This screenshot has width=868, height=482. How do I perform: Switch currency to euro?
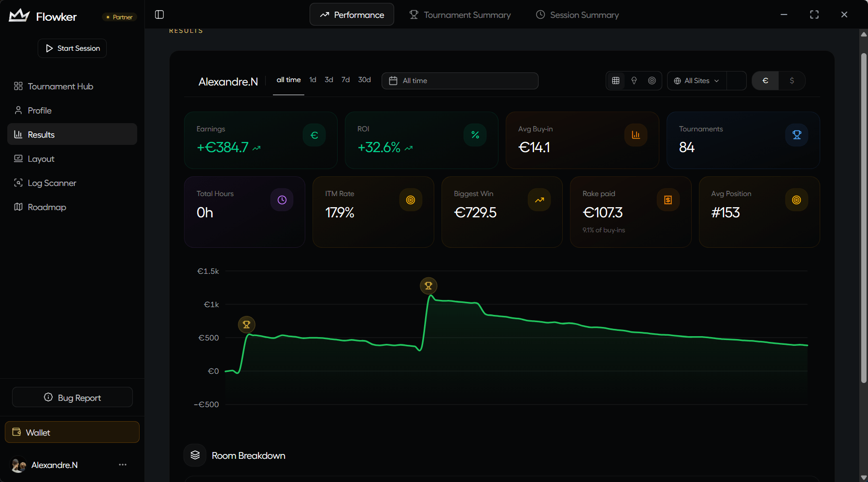click(765, 81)
